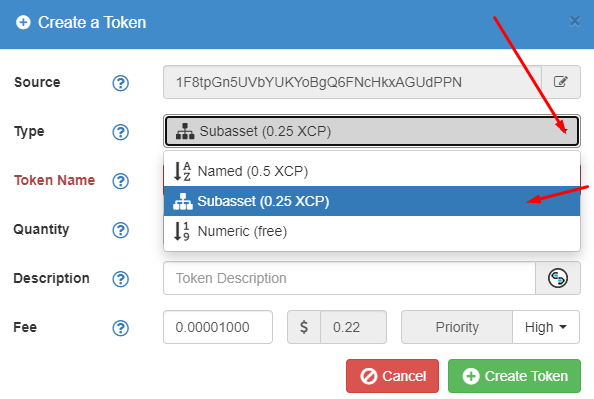Select the Named (0.5 XCP) option
Image resolution: width=594 pixels, height=399 pixels.
point(372,171)
